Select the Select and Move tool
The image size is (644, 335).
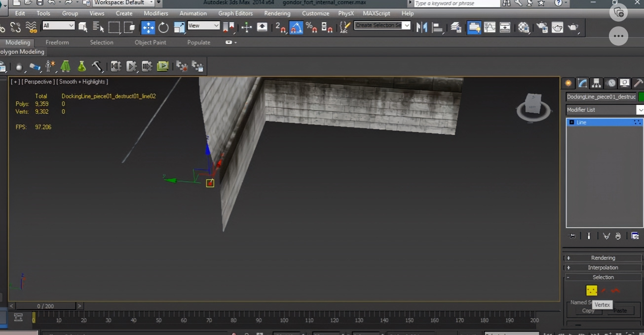[148, 27]
